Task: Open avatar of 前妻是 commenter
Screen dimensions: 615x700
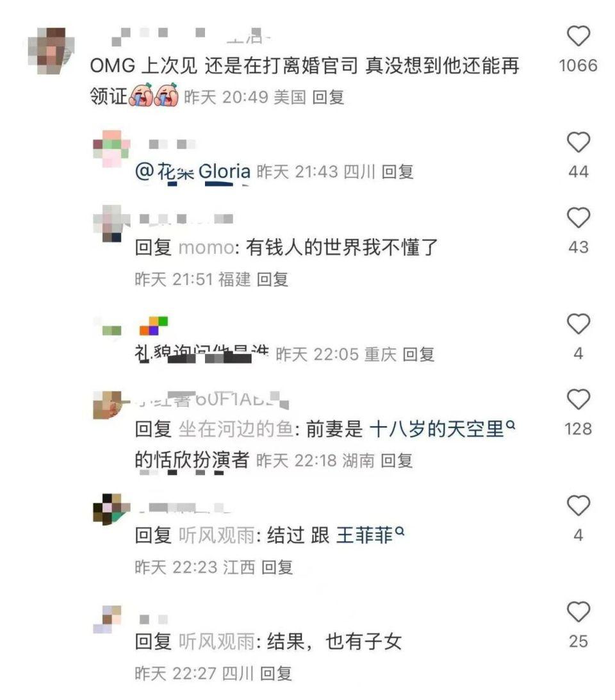Action: click(108, 404)
